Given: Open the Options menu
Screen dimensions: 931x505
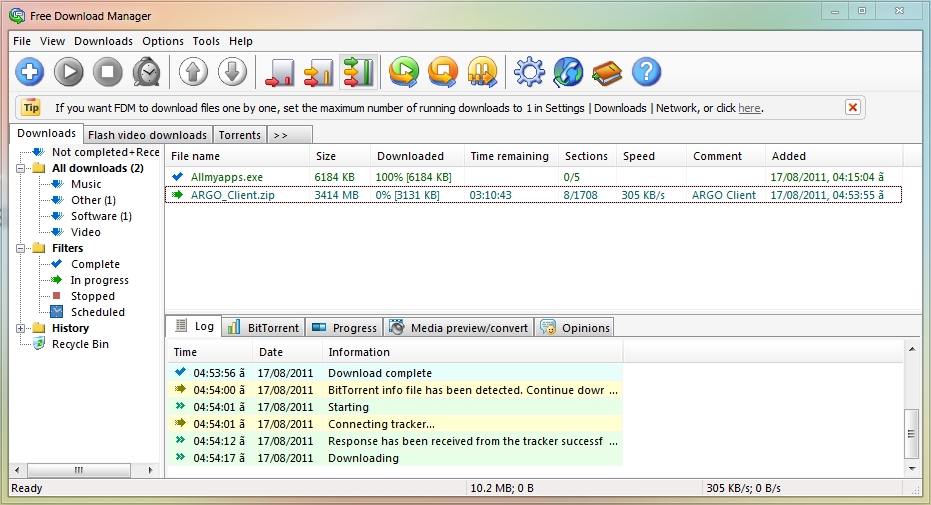Looking at the screenshot, I should (162, 41).
